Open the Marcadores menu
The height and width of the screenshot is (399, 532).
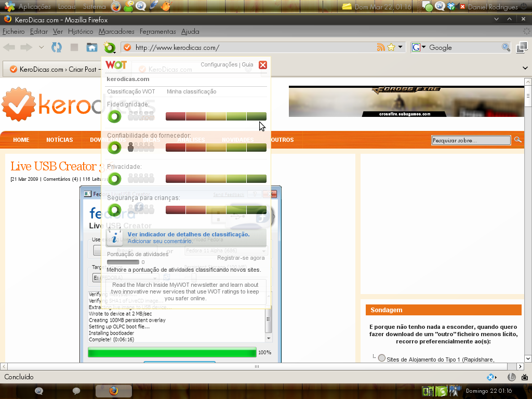(x=116, y=32)
